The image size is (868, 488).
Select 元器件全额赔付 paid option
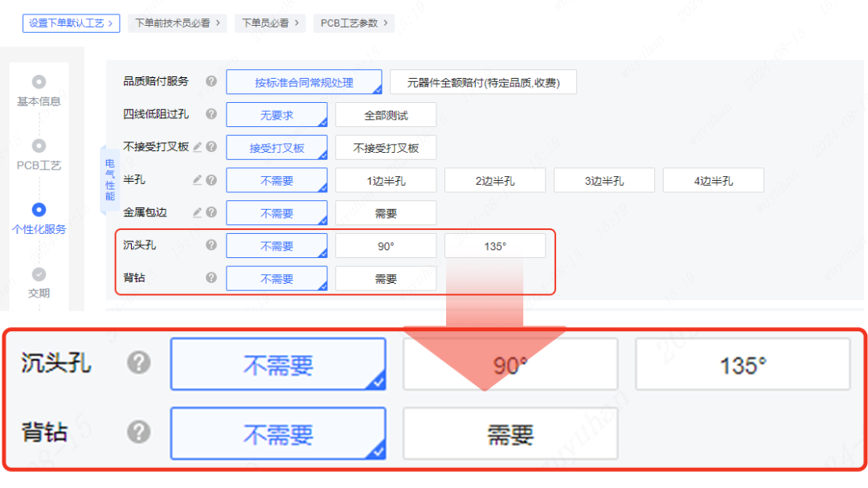point(483,82)
